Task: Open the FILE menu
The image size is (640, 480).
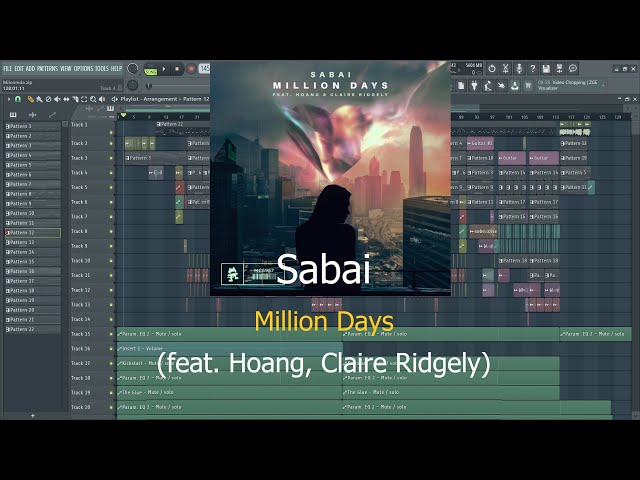Action: (7, 69)
